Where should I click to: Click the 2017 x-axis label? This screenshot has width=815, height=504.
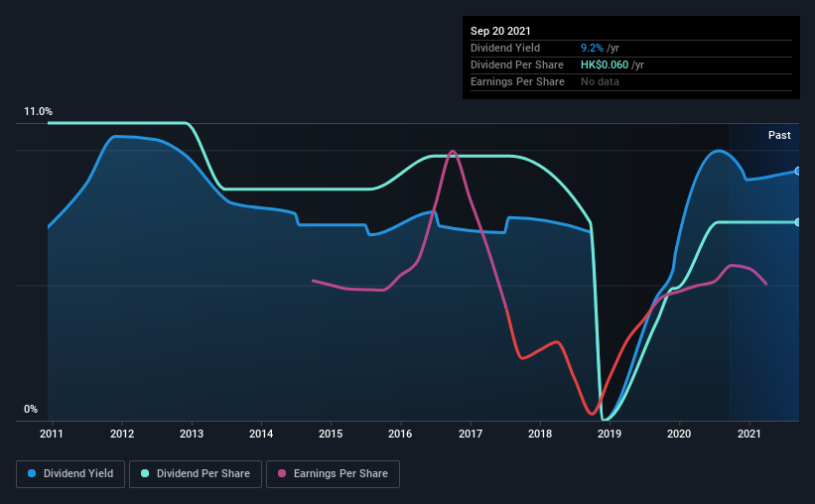pos(471,434)
